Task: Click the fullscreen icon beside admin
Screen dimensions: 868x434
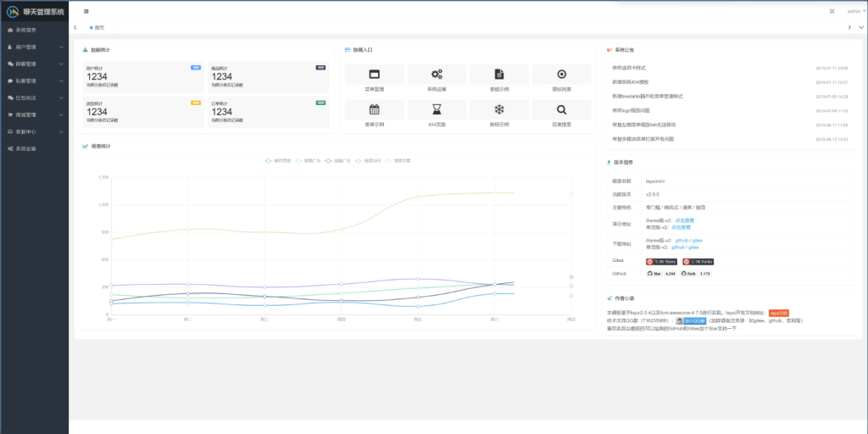Action: tap(832, 11)
